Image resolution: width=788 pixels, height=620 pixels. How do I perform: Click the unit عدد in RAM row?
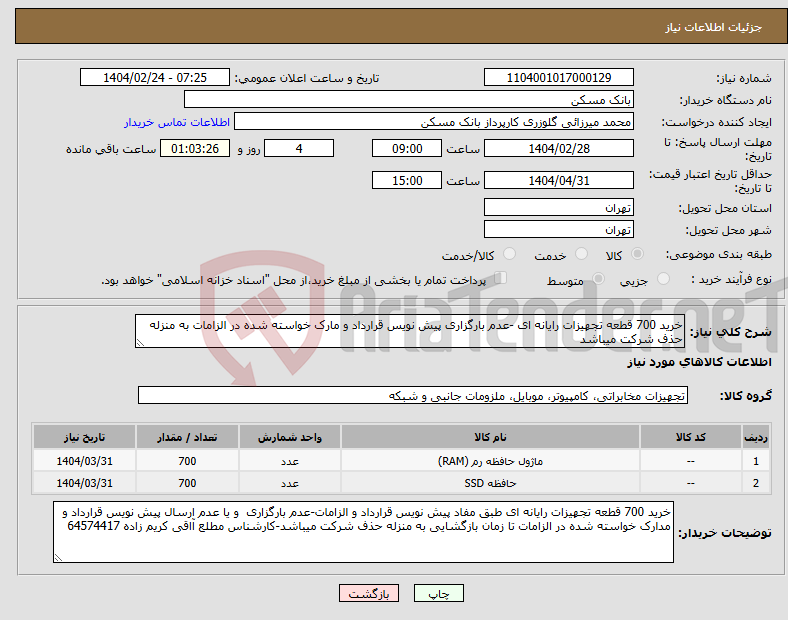[290, 461]
